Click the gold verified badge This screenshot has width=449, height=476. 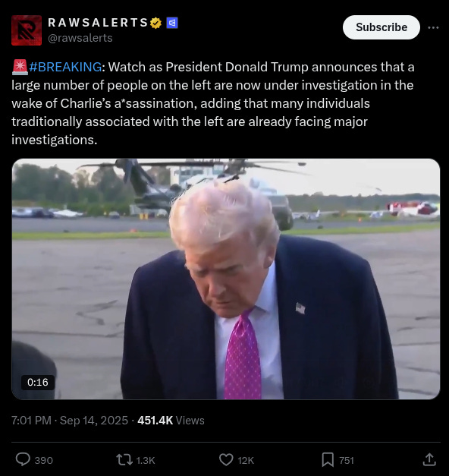(x=156, y=23)
